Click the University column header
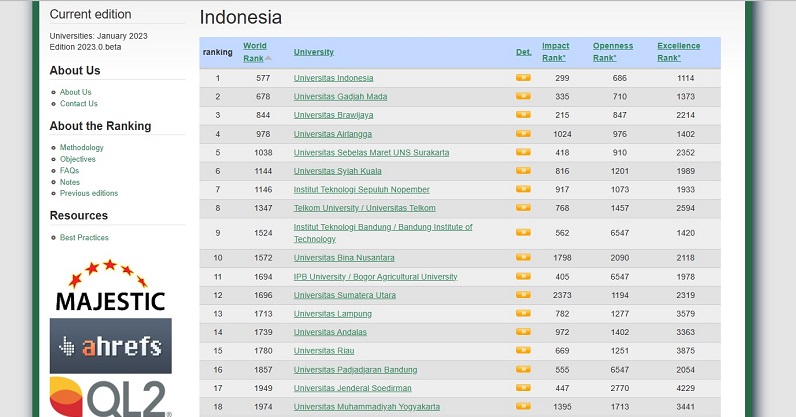Viewport: 796px width, 417px height. point(313,52)
